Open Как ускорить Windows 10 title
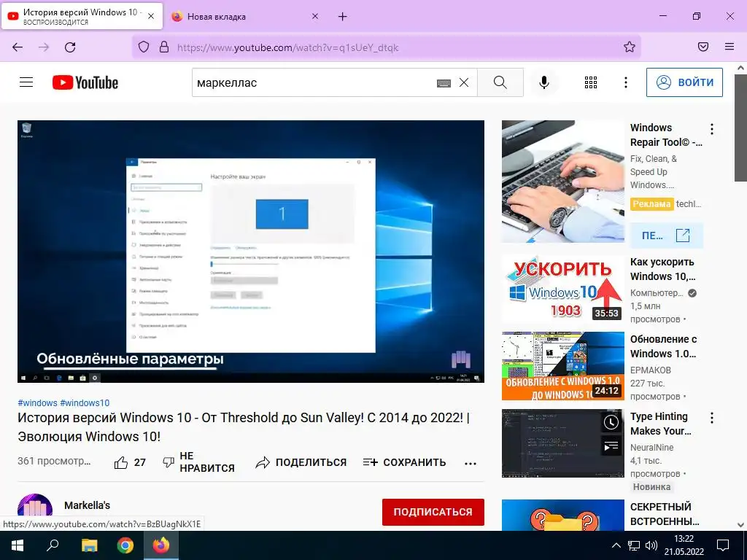The height and width of the screenshot is (560, 747). 662,269
